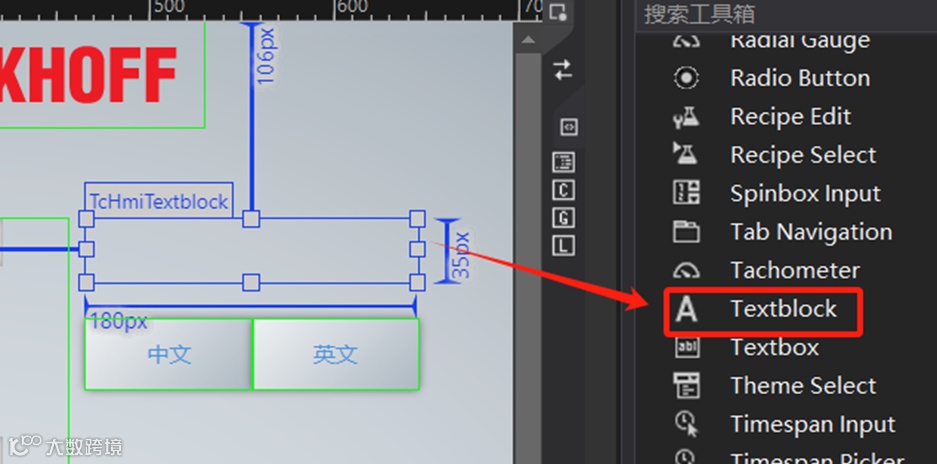937x464 pixels.
Task: Click the Textbox abl icon
Action: pos(686,347)
